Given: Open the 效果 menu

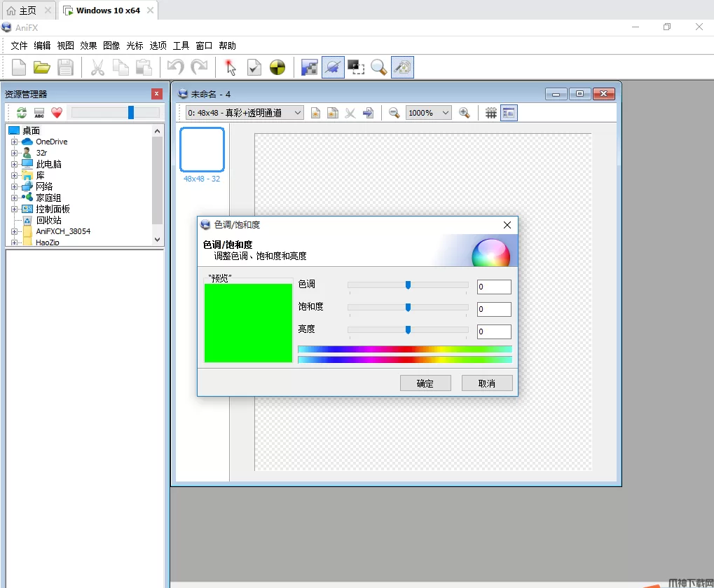Looking at the screenshot, I should (88, 46).
